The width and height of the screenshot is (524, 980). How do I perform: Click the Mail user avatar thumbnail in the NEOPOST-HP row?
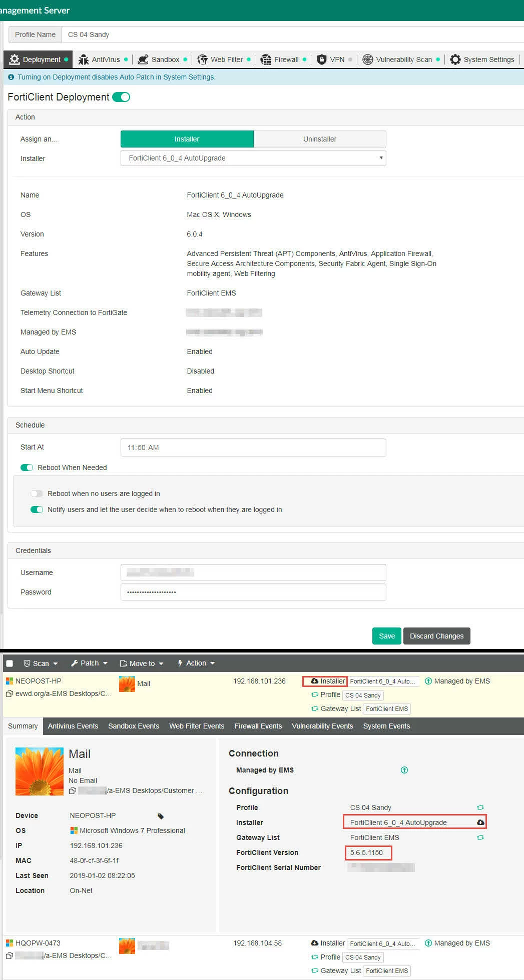(127, 683)
